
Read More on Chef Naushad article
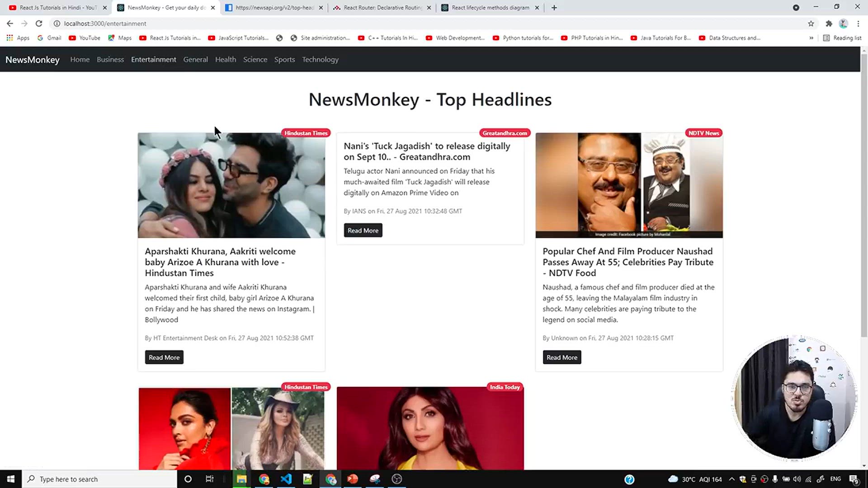(562, 357)
